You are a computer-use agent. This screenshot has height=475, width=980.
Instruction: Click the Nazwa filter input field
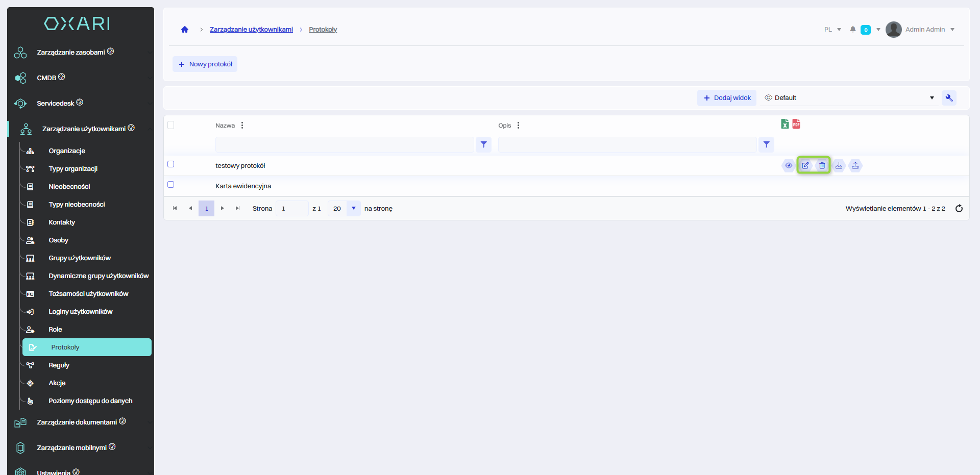[345, 145]
